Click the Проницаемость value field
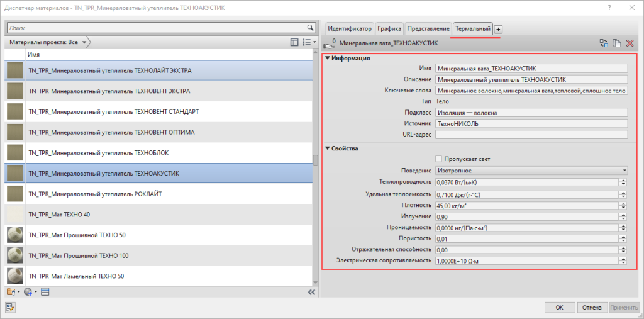Viewport: 644px width, 319px height. coord(528,228)
